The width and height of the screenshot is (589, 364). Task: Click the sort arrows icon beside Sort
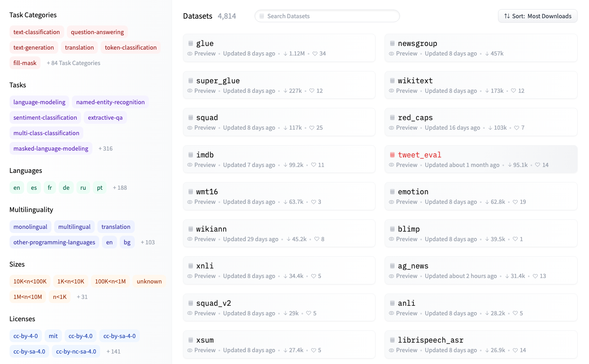pos(507,16)
